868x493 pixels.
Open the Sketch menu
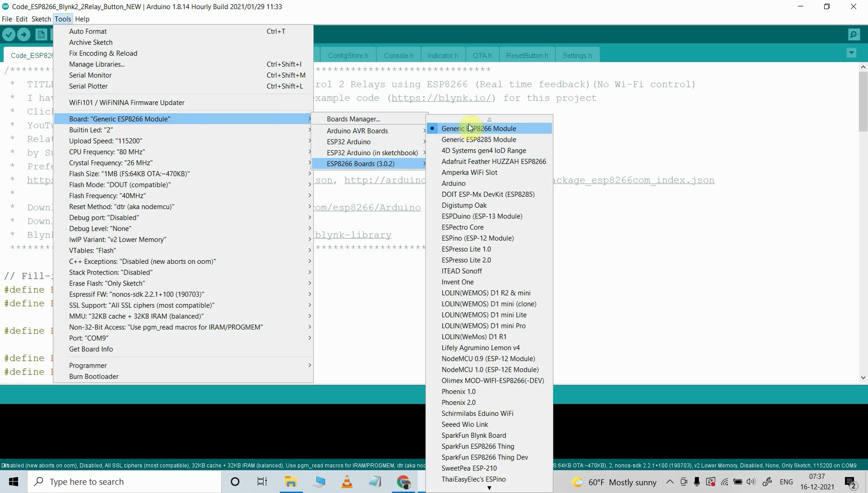[41, 19]
